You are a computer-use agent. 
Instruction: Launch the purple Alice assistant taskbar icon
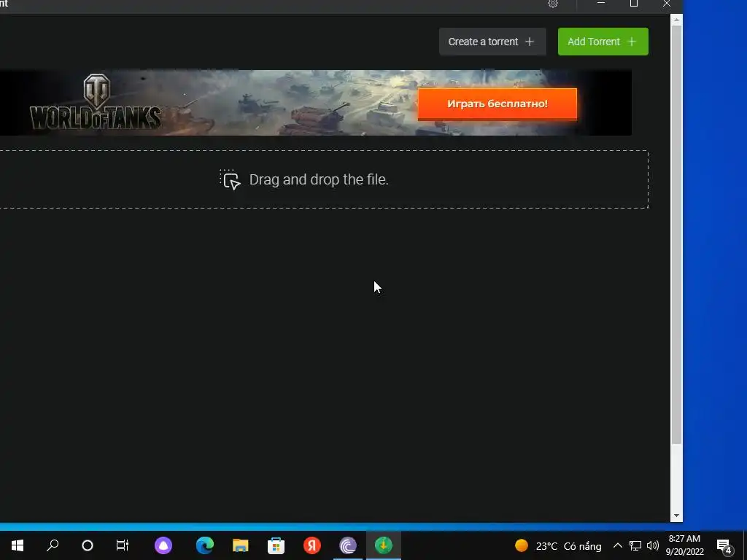coord(163,545)
